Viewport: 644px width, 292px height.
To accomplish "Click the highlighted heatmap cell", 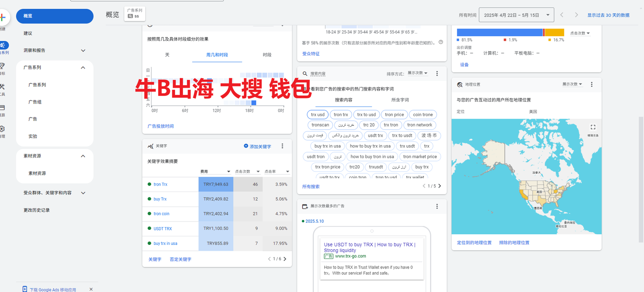I will click(x=254, y=103).
